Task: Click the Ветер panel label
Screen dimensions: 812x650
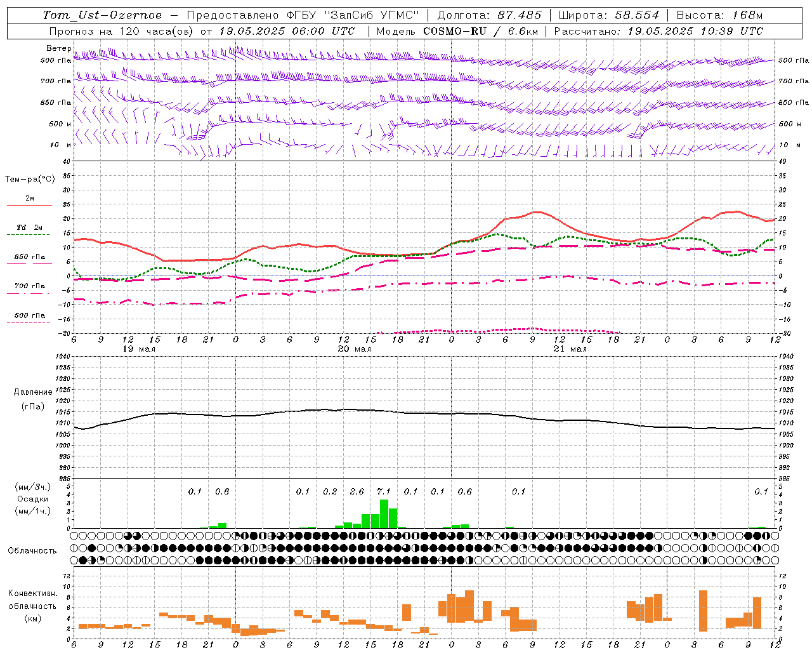Action: click(x=58, y=48)
